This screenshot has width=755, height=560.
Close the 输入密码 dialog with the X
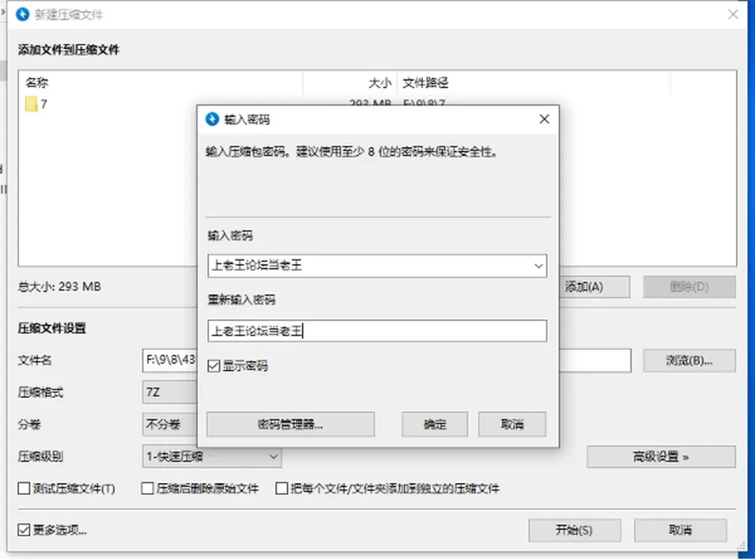(544, 119)
